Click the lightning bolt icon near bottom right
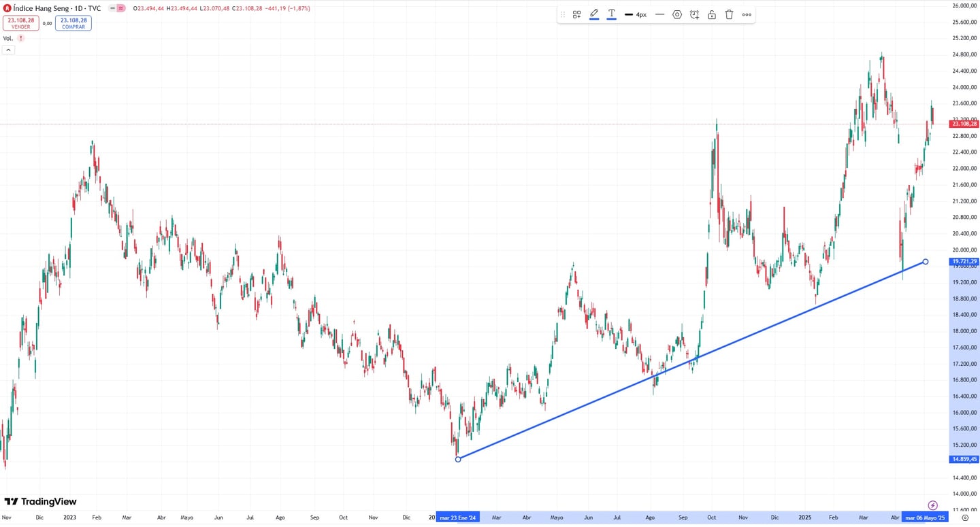The height and width of the screenshot is (527, 980). click(932, 505)
